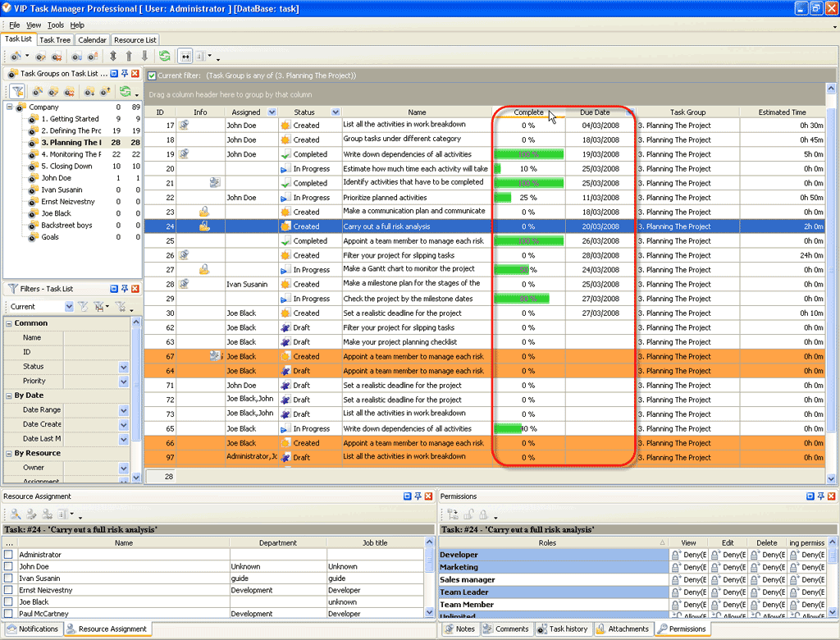This screenshot has width=840, height=640.
Task: Maximize the Filters - Task List panel
Action: click(113, 288)
